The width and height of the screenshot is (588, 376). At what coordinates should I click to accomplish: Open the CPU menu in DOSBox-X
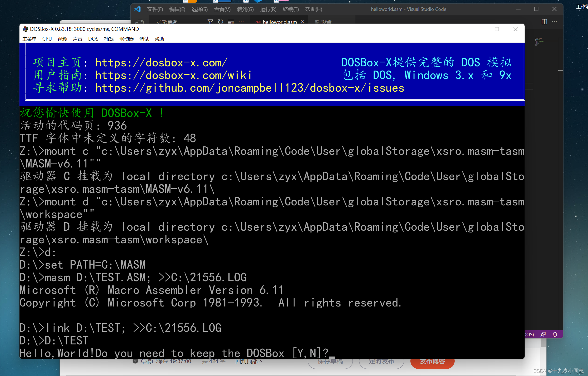pyautogui.click(x=47, y=39)
